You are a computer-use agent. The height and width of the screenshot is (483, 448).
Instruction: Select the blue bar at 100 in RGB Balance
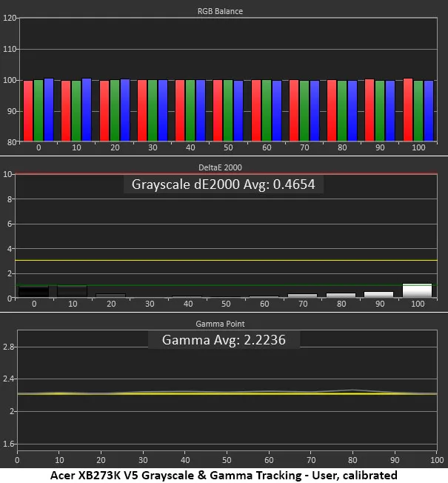tap(429, 110)
